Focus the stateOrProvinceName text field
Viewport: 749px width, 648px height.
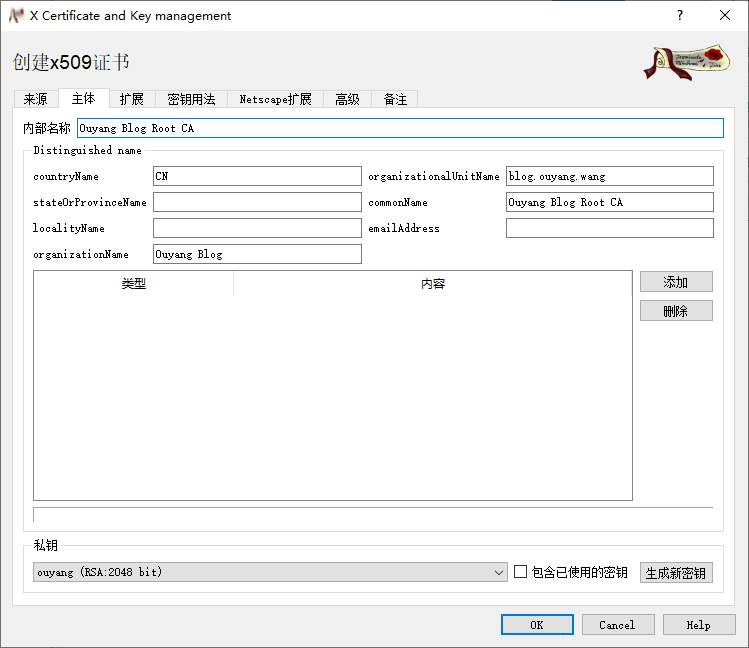click(x=256, y=202)
